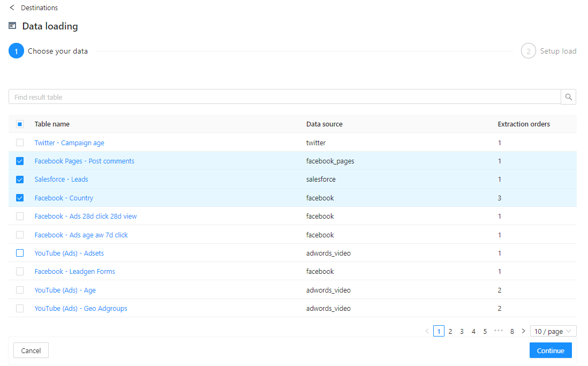This screenshot has width=588, height=366.
Task: Check the Facebook - Leadgen Forms checkbox
Action: point(20,271)
